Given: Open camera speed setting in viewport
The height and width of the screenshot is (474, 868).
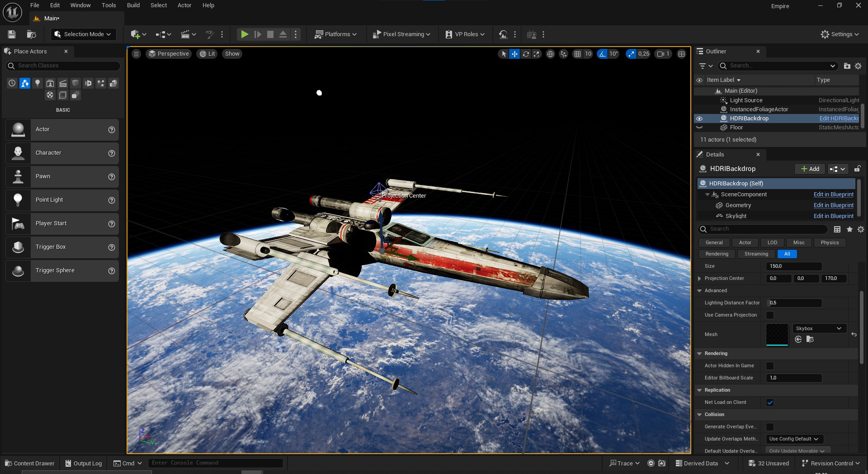Looking at the screenshot, I should point(663,54).
